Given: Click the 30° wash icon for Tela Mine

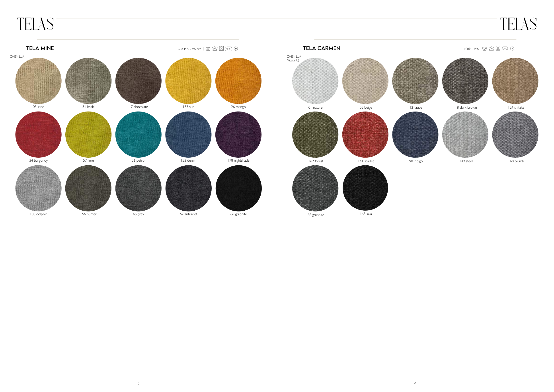Looking at the screenshot, I should 208,49.
